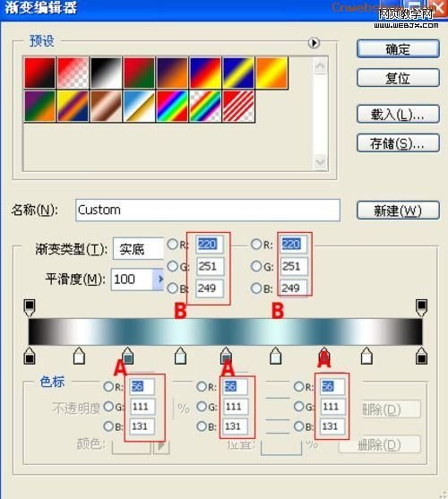Select the G radio button in the upper right group
Screen dimensions: 448x499
(256, 266)
